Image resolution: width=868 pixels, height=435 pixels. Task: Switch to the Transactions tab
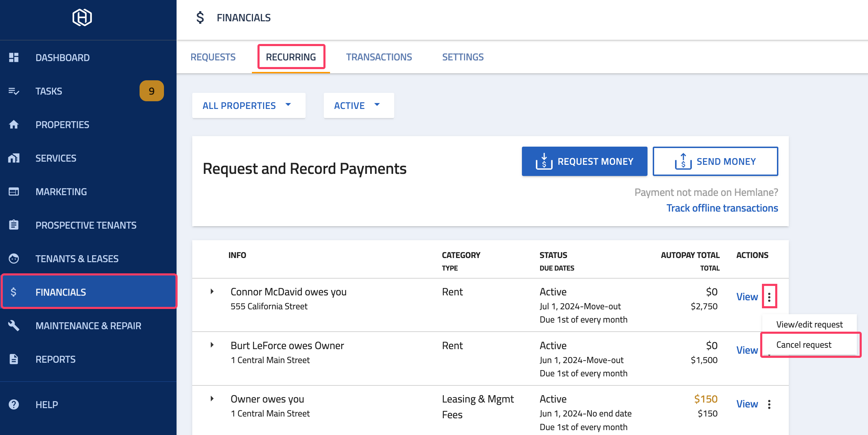[379, 57]
